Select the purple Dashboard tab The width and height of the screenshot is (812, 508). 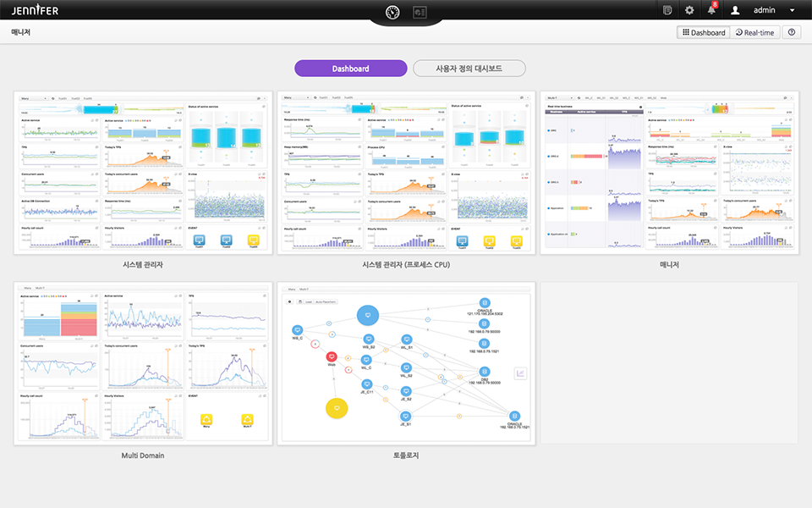pos(350,69)
